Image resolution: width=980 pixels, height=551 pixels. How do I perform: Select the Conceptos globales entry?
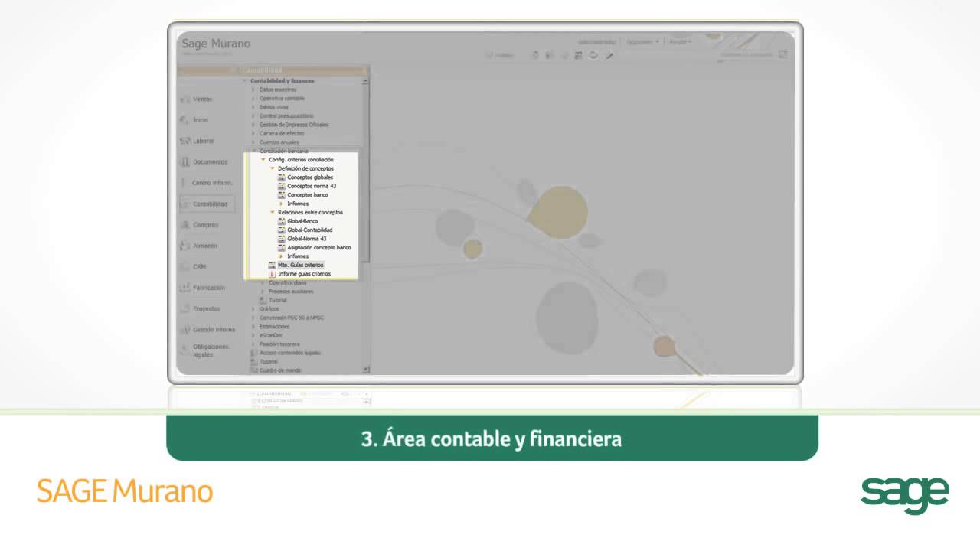tap(310, 178)
